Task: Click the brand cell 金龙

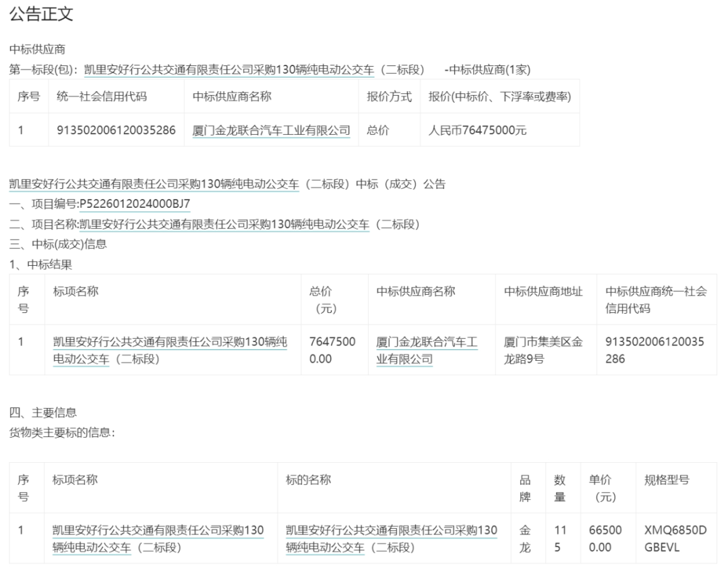Action: click(x=525, y=539)
